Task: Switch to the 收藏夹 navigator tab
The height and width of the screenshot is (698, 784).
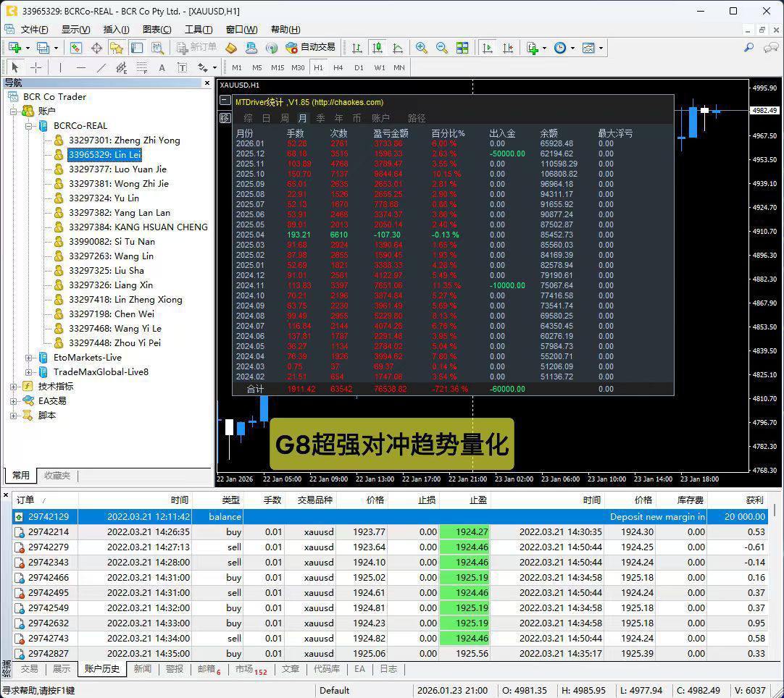Action: (x=57, y=475)
